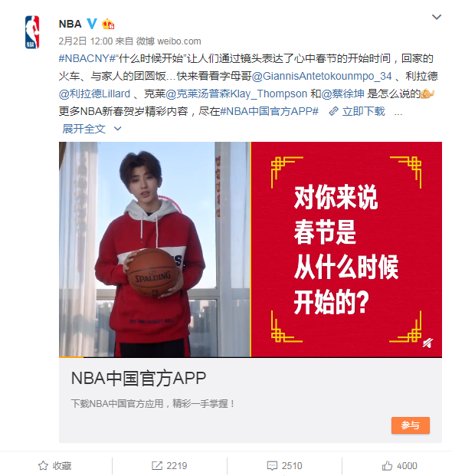
Task: Like the post with thumbs-up icon
Action: tap(387, 465)
